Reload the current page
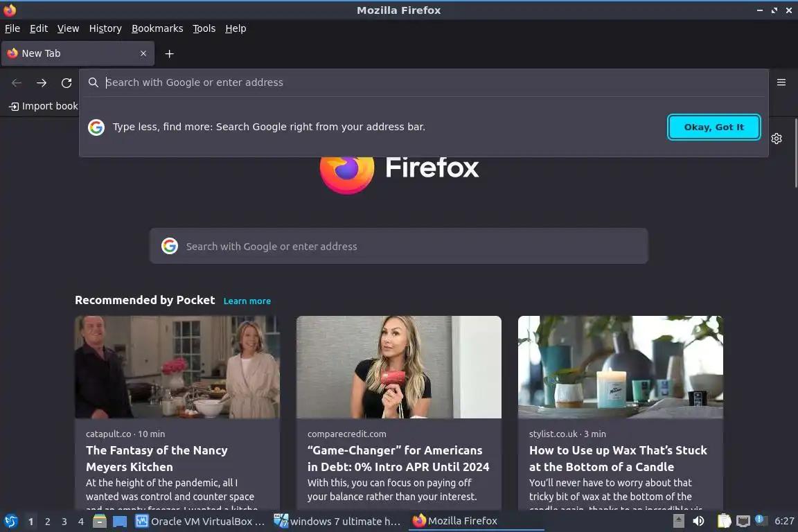Viewport: 798px width, 532px height. 66,82
